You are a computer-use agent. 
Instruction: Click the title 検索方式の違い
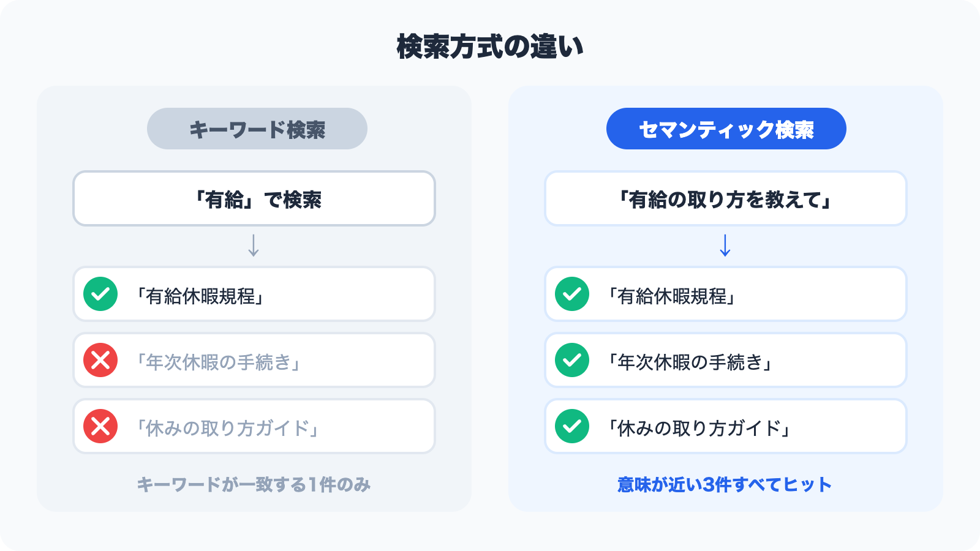[490, 47]
